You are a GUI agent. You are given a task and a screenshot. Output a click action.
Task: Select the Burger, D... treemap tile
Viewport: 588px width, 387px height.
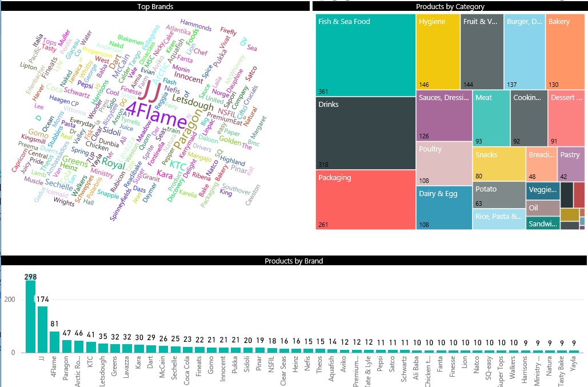[525, 52]
